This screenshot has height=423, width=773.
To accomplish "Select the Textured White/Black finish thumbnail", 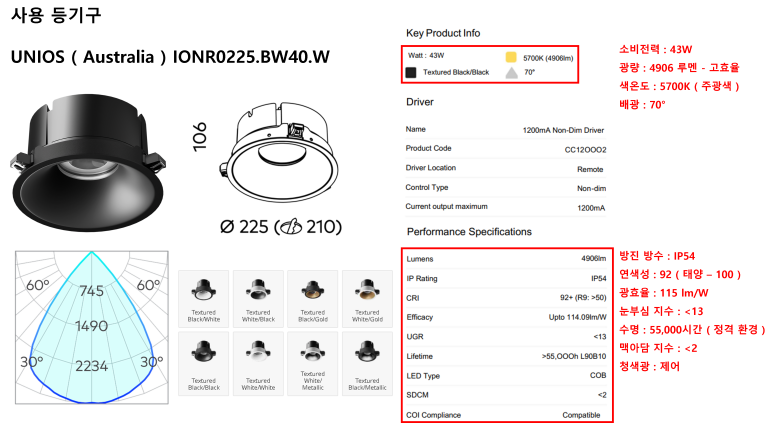I will click(258, 299).
